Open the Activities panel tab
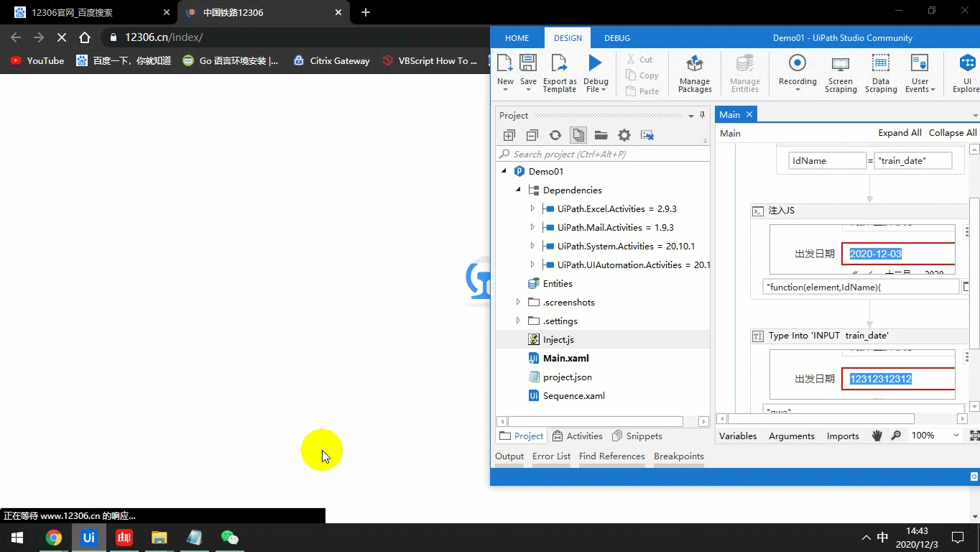980x552 pixels. click(577, 436)
